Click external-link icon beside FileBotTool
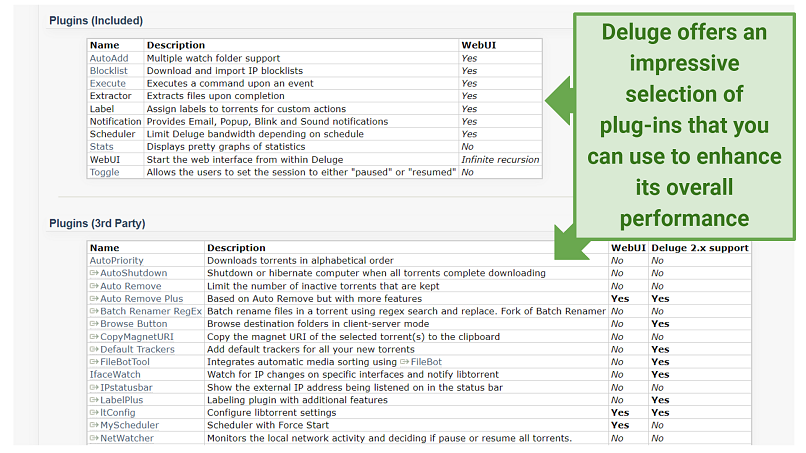 [x=94, y=362]
